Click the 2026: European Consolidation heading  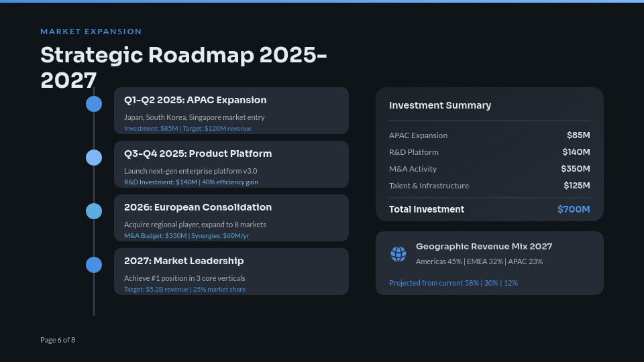click(x=198, y=207)
